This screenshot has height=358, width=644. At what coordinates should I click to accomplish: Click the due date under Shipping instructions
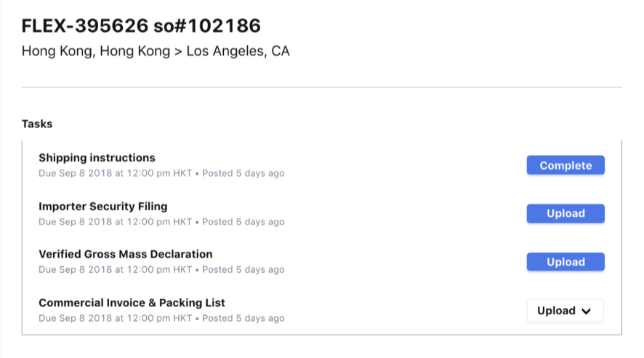(x=115, y=174)
